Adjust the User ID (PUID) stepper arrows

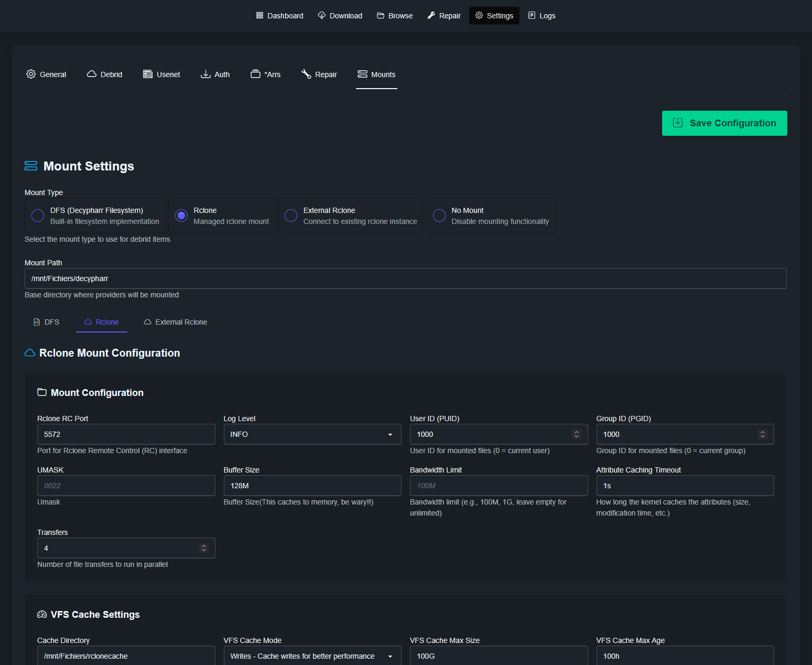click(x=577, y=434)
